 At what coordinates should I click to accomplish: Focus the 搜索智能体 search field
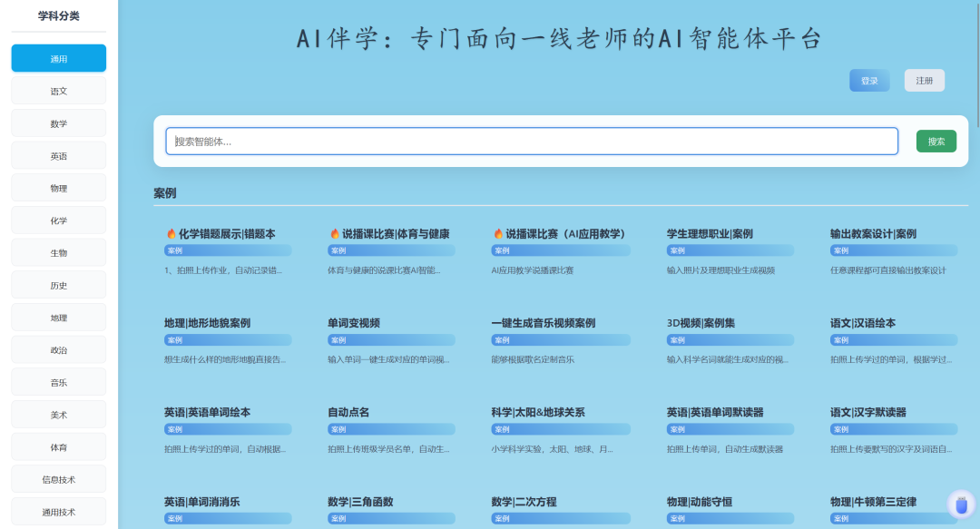tap(532, 142)
